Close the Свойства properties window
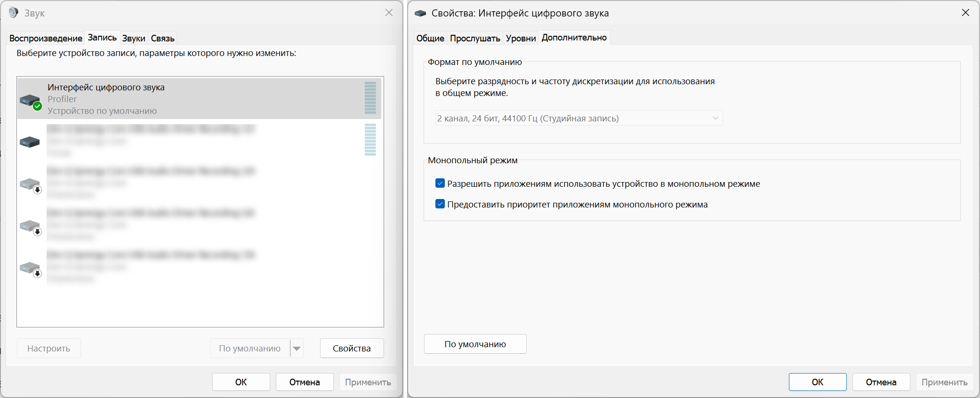980x398 pixels. click(965, 13)
